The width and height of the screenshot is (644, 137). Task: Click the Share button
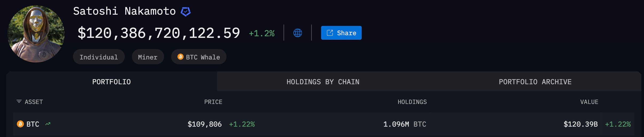[341, 33]
